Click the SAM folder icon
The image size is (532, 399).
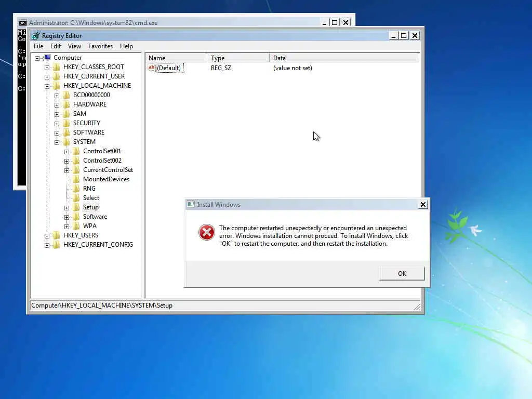pos(66,114)
